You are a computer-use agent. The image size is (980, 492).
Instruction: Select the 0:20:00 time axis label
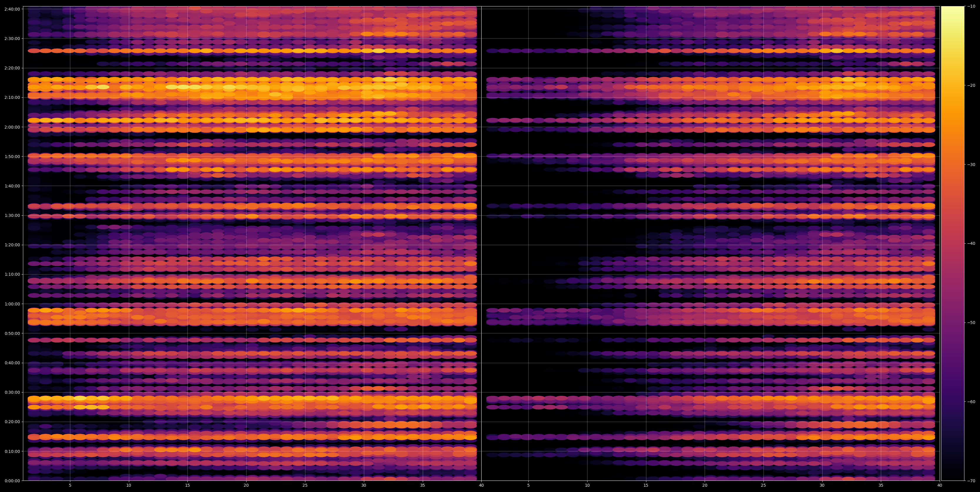12,422
